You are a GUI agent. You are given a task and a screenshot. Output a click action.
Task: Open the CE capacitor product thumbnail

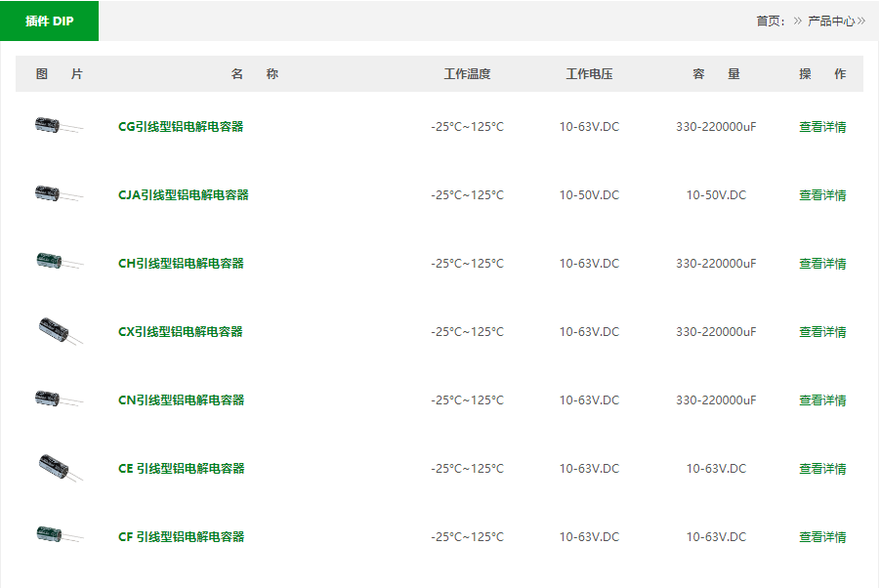(x=61, y=468)
